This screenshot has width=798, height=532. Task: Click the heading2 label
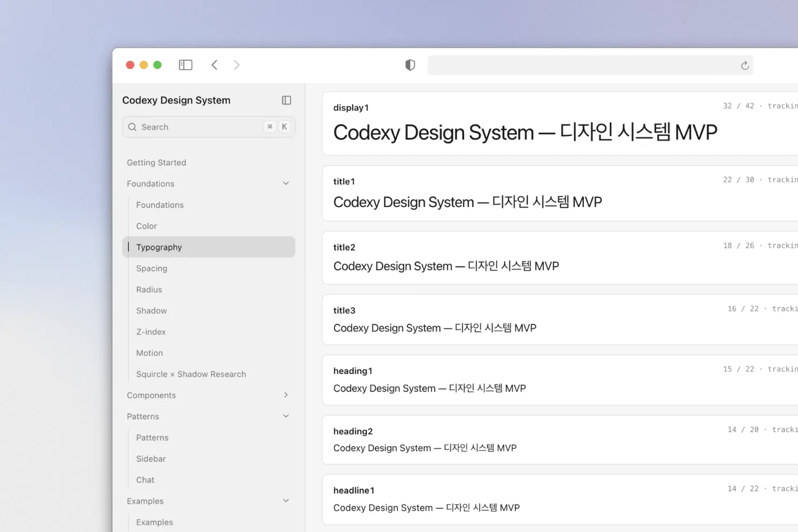(353, 431)
